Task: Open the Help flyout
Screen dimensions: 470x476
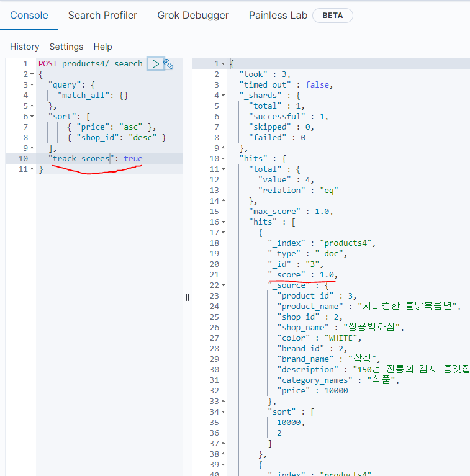Action: (x=102, y=47)
